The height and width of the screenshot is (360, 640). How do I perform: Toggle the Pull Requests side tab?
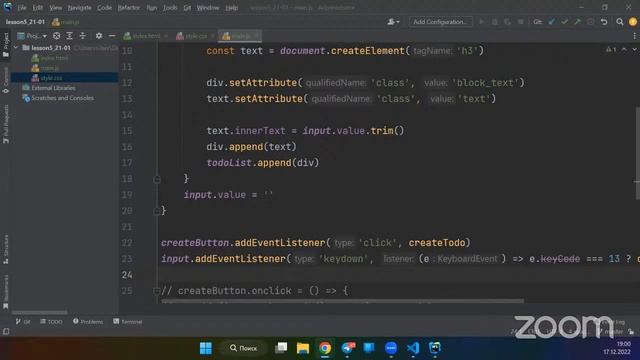6,124
